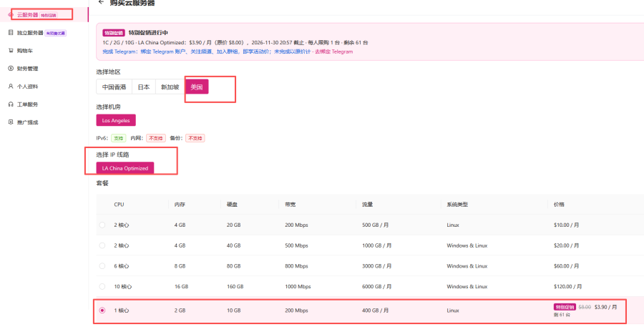
Task: Click the 特别促销进行中 banner title
Action: click(148, 33)
